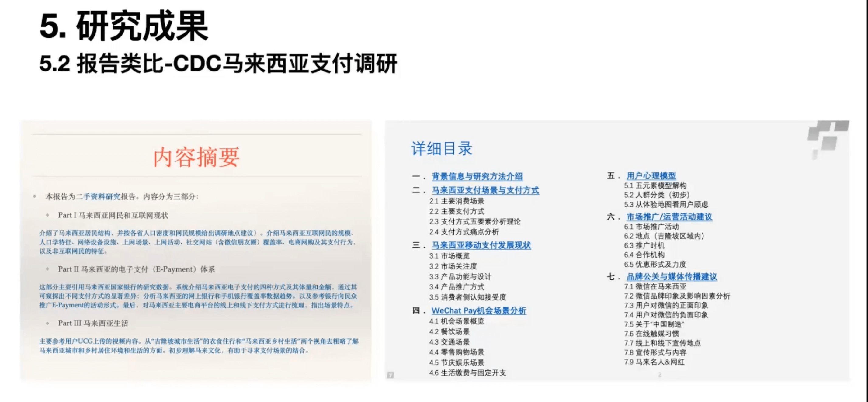
Task: Click subtitle 5.2 报告类比-CDC马来西亚支付调研
Action: coord(218,63)
